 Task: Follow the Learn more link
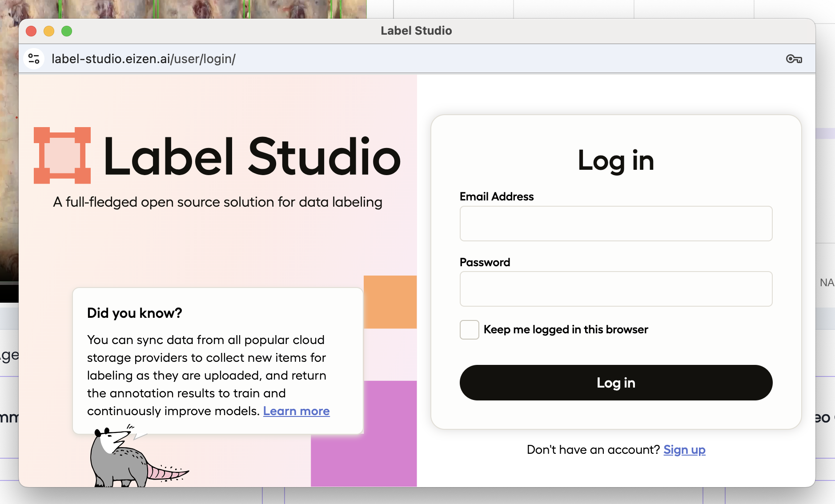click(x=296, y=411)
